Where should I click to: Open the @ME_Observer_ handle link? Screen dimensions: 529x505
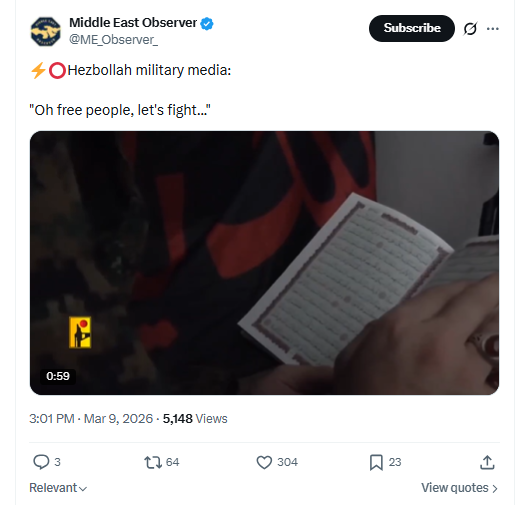113,40
